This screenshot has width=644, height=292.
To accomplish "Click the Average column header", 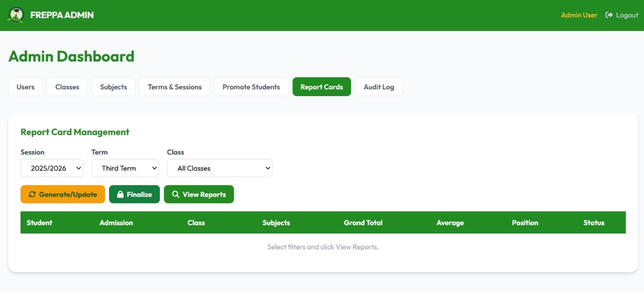I will (450, 223).
